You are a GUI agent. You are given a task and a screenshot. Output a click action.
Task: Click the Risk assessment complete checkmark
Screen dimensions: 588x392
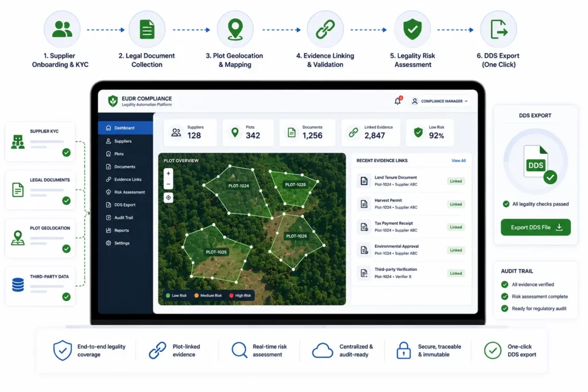[504, 296]
